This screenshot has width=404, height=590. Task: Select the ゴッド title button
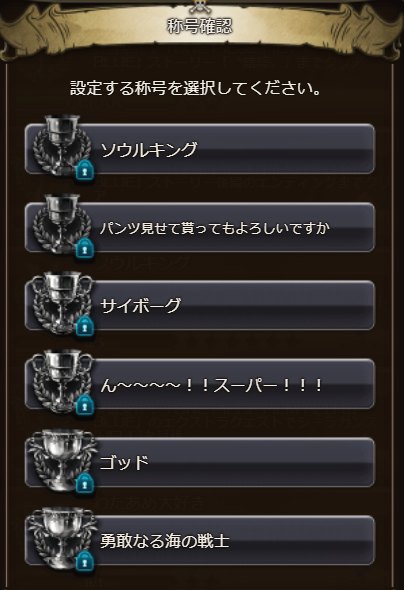tap(200, 462)
